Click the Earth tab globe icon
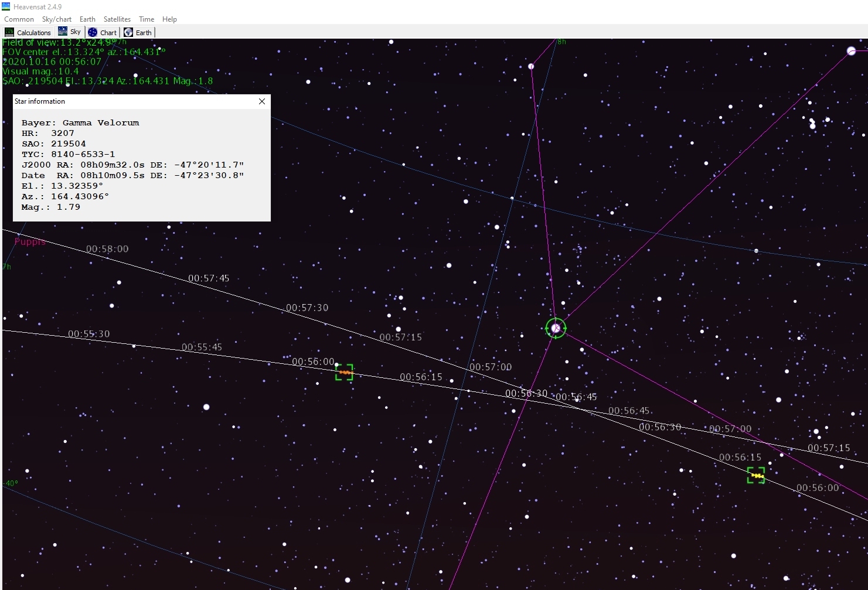868x590 pixels. (128, 32)
